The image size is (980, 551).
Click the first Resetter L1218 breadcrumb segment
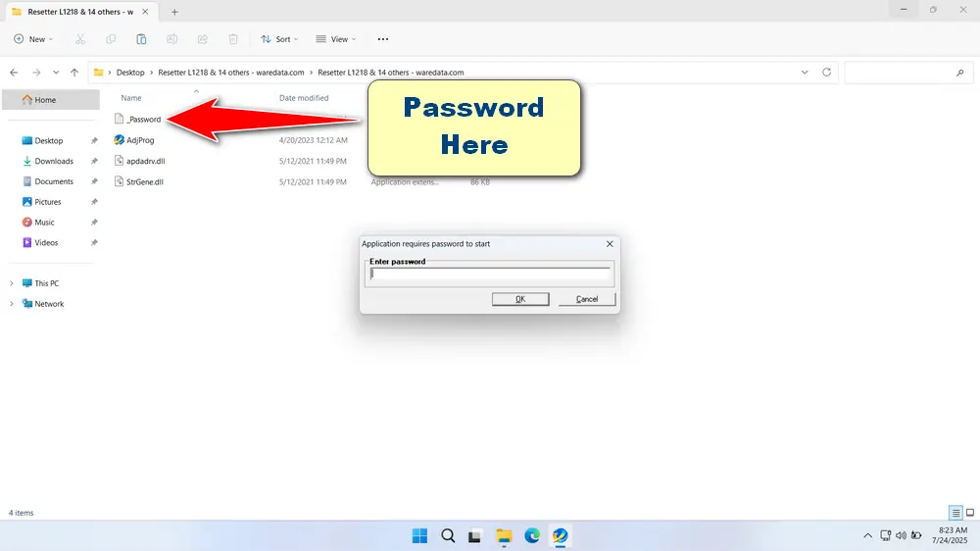click(231, 73)
